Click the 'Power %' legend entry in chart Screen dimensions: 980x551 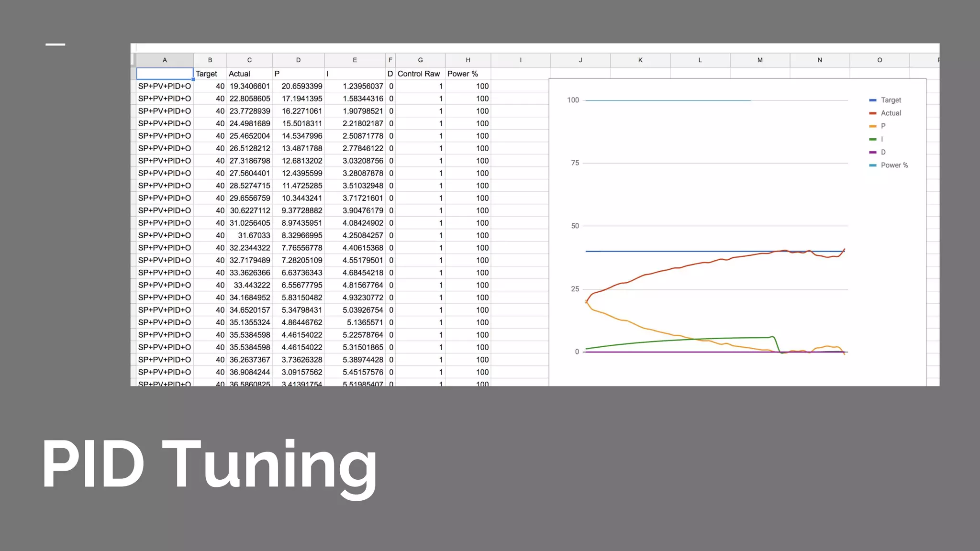click(x=888, y=165)
